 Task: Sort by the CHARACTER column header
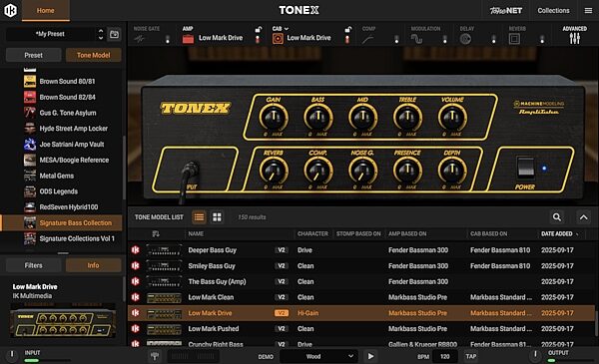pos(312,234)
